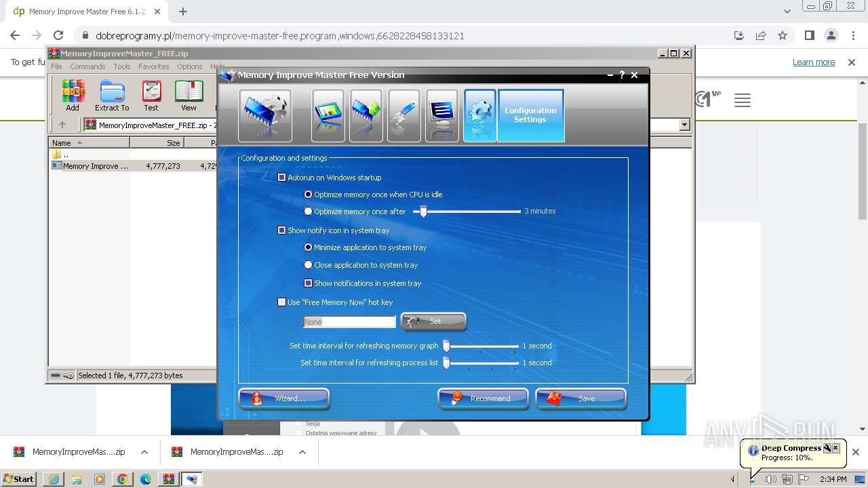Save the configuration settings

coord(580,399)
